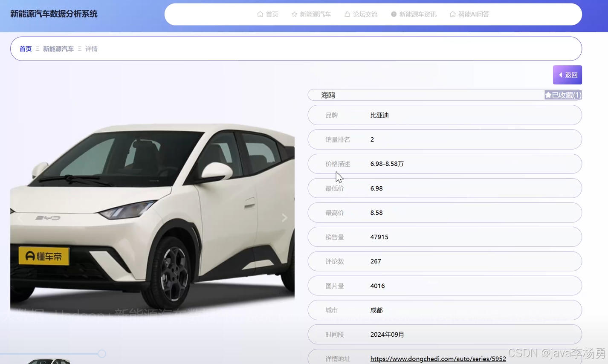This screenshot has width=608, height=364.
Task: Click the left arrow icon in 返回 button
Action: point(561,75)
